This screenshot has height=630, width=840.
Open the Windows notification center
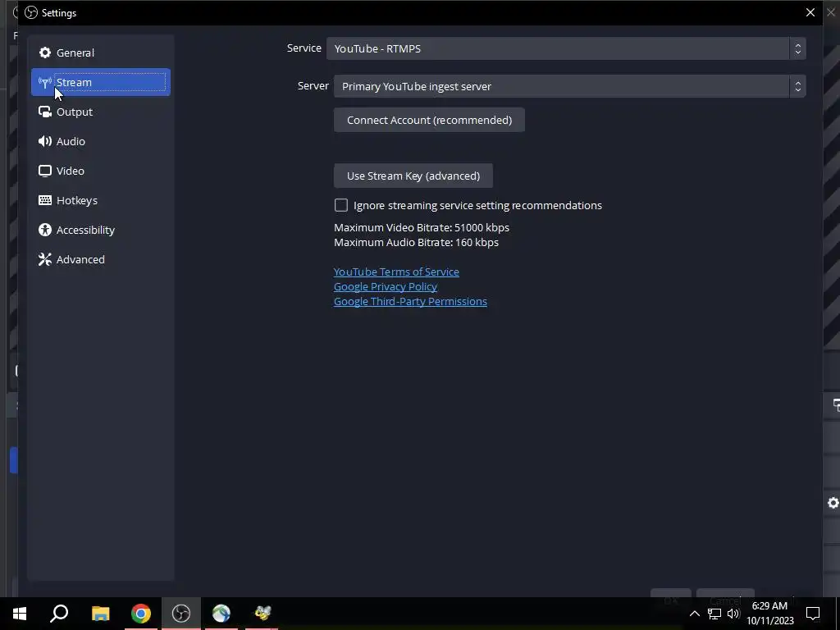point(813,614)
